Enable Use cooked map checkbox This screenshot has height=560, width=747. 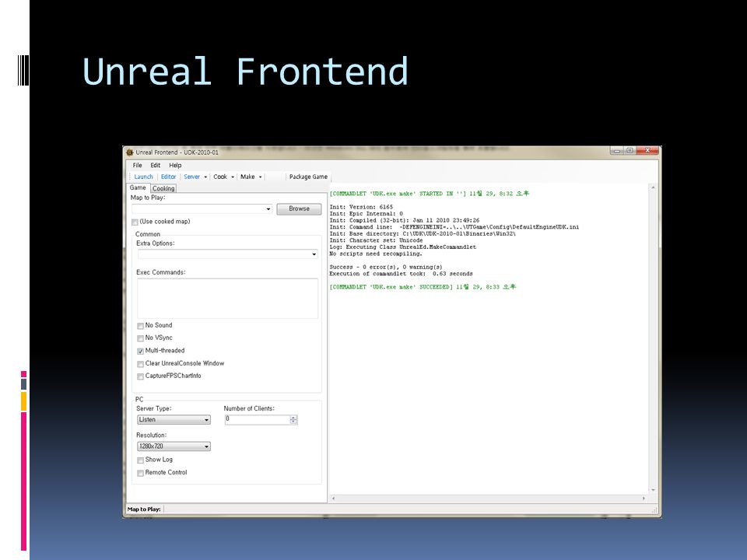(135, 222)
